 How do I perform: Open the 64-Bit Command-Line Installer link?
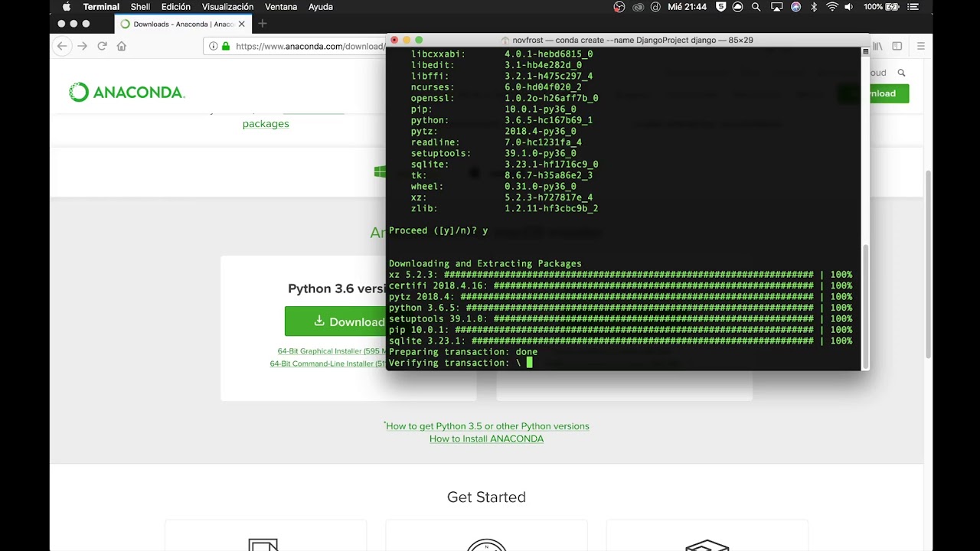coord(328,364)
